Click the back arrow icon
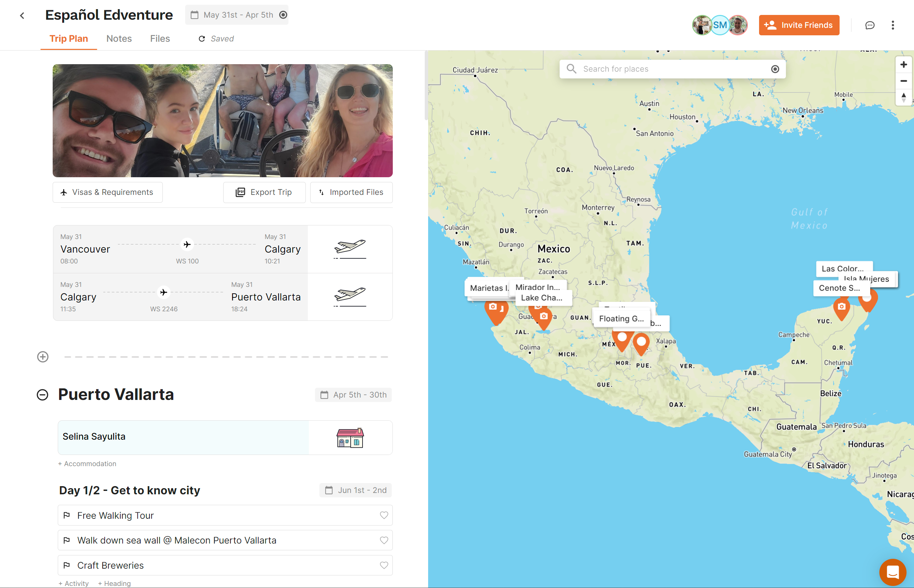The image size is (914, 588). (x=22, y=16)
